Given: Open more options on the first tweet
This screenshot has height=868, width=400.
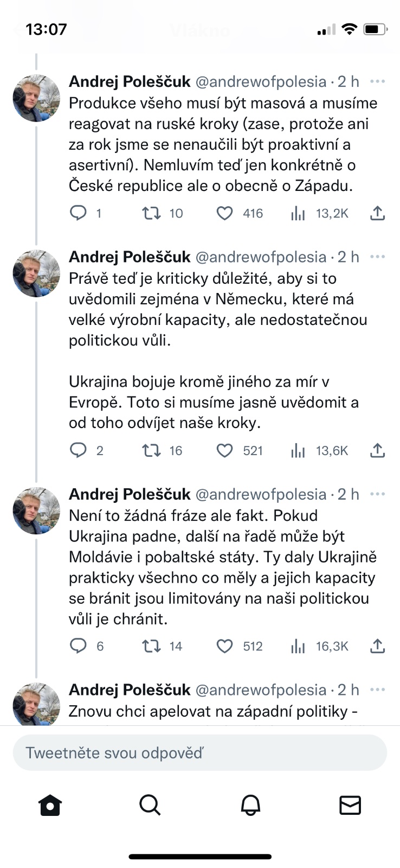Looking at the screenshot, I should point(377,81).
